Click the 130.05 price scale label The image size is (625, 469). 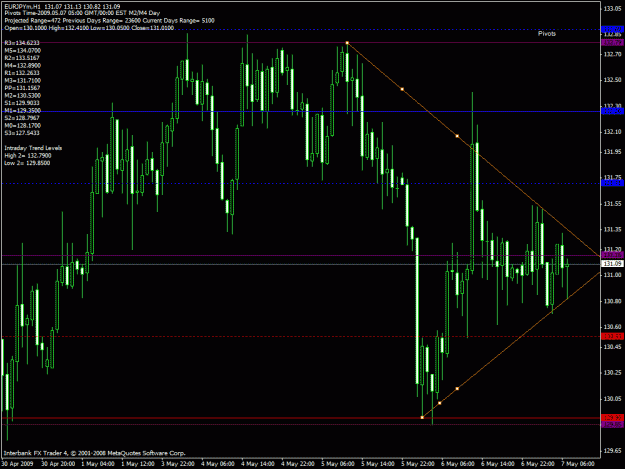(612, 399)
